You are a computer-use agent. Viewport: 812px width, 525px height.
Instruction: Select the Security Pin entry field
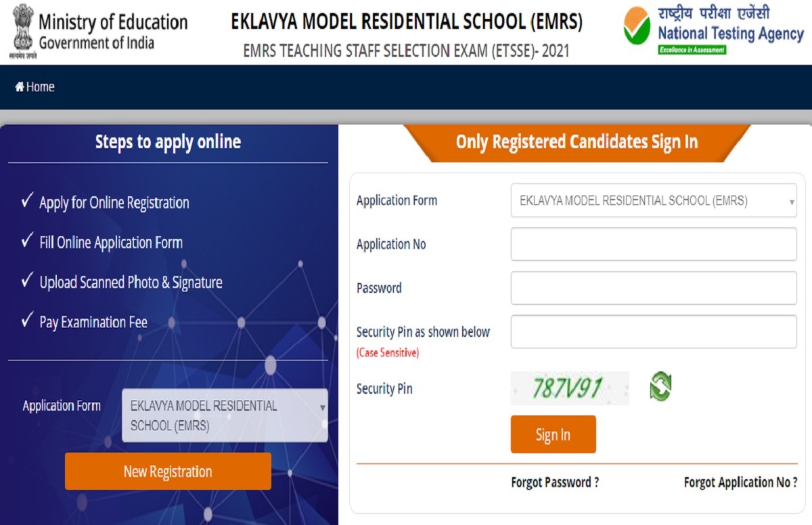pyautogui.click(x=653, y=332)
